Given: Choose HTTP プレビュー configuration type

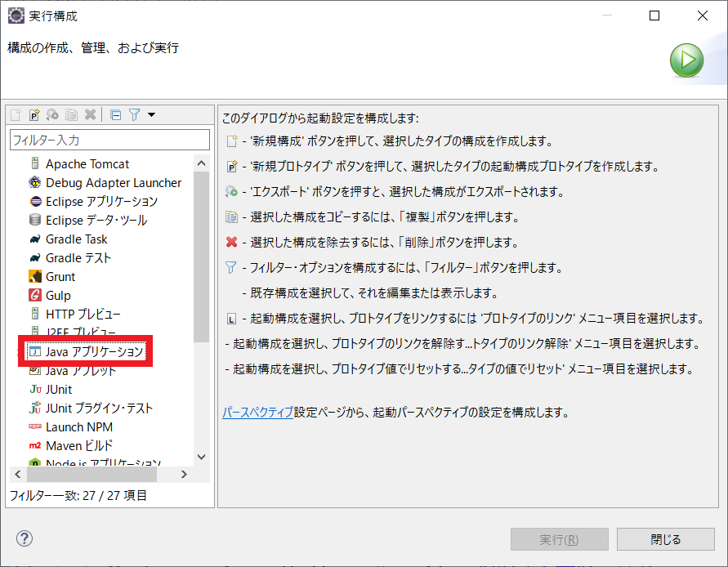Looking at the screenshot, I should pos(83,315).
